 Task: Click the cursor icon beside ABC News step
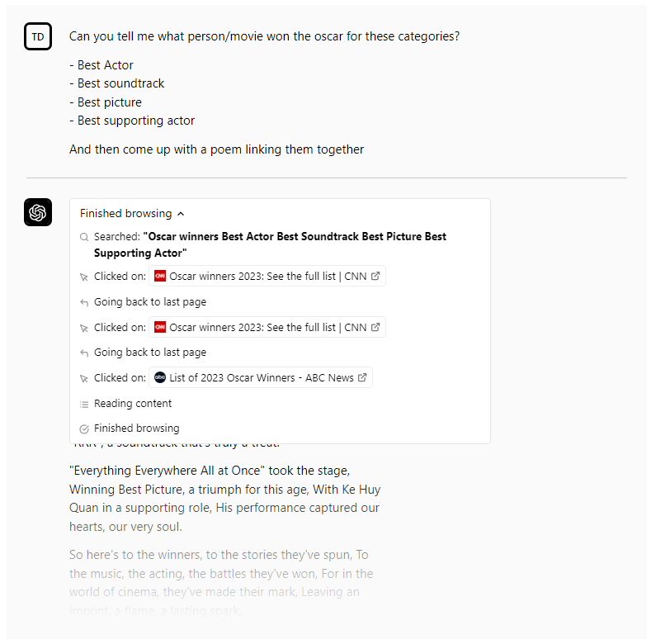point(84,378)
